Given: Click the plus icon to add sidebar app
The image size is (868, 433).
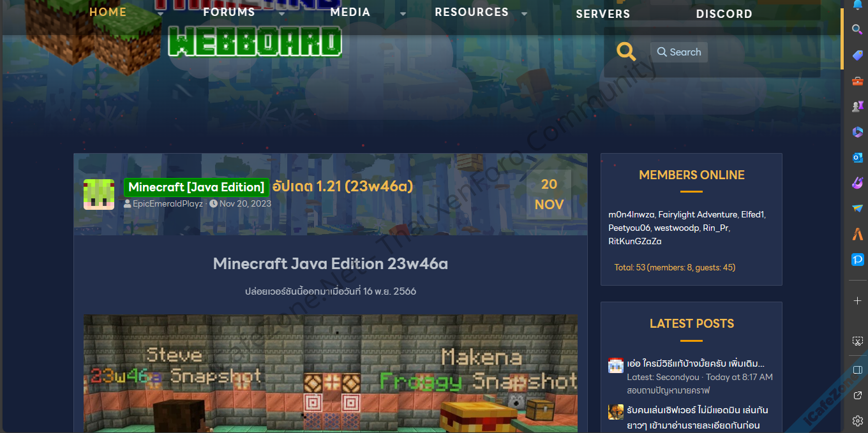Looking at the screenshot, I should [x=858, y=300].
